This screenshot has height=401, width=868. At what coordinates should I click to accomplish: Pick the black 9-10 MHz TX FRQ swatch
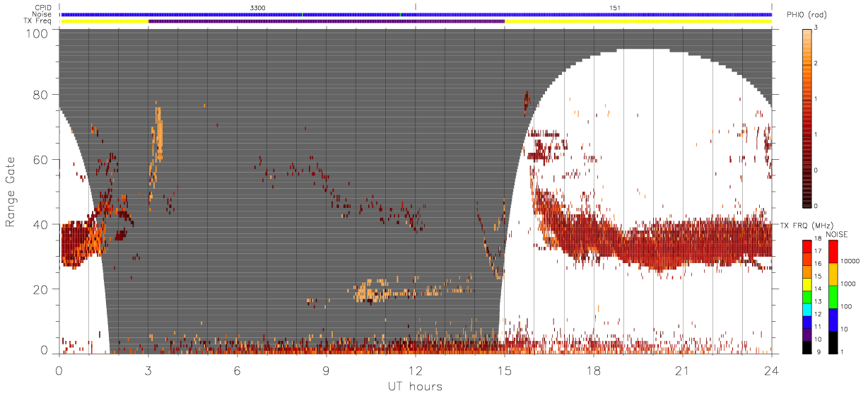click(x=807, y=347)
